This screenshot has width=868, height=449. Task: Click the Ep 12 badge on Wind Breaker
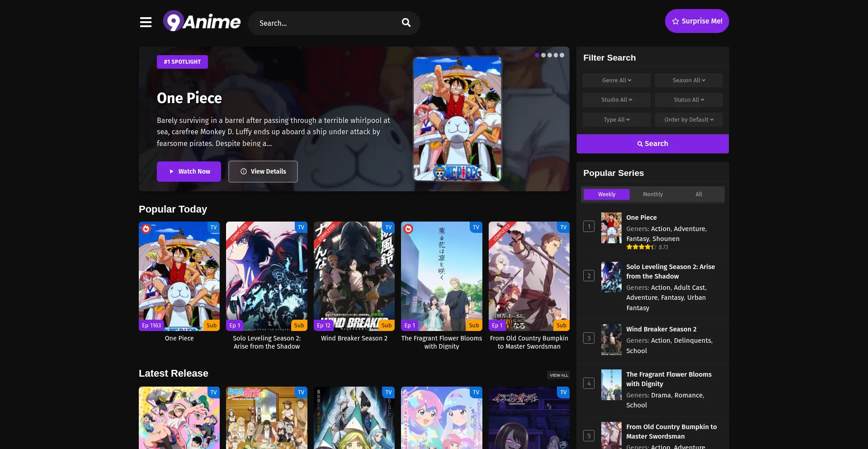click(x=324, y=326)
